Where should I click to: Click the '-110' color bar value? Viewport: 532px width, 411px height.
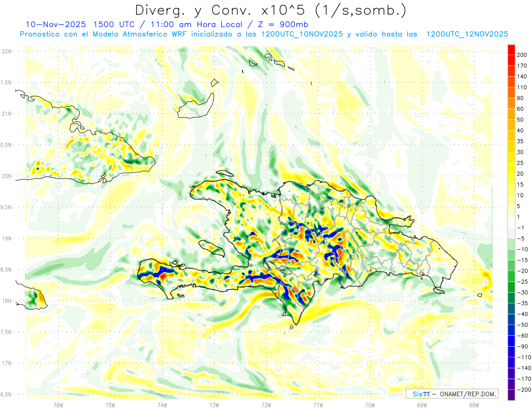tap(524, 358)
